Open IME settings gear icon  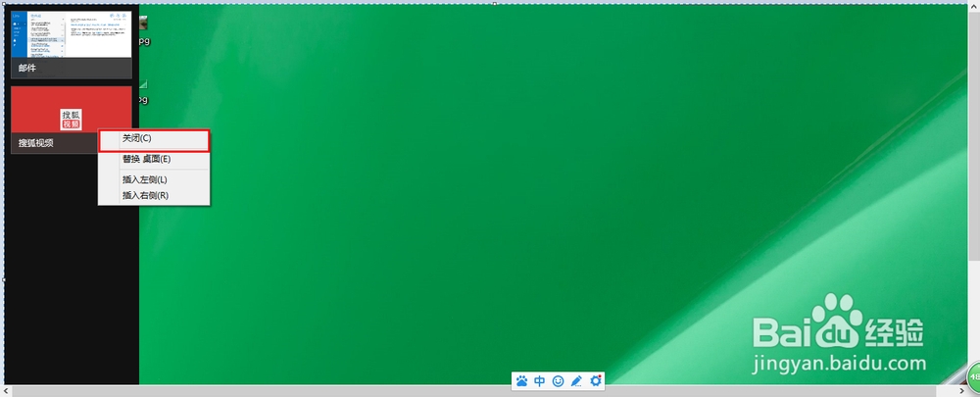click(596, 380)
